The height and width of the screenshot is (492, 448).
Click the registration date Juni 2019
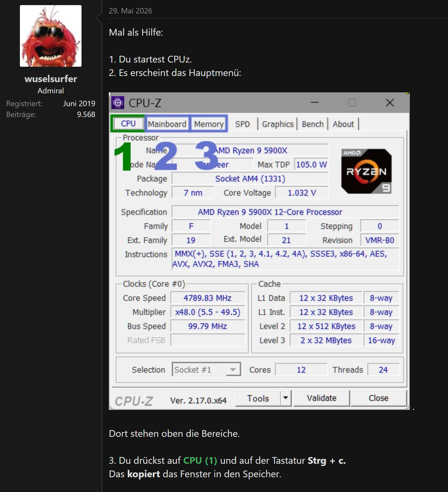click(x=79, y=104)
